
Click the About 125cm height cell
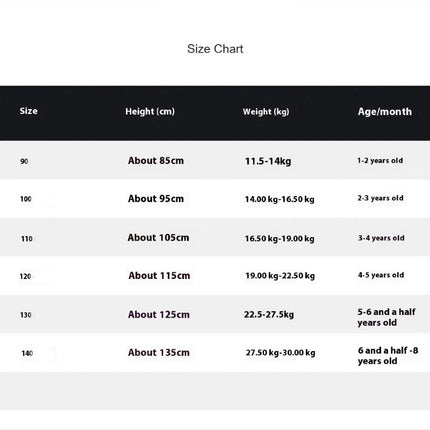pyautogui.click(x=159, y=315)
